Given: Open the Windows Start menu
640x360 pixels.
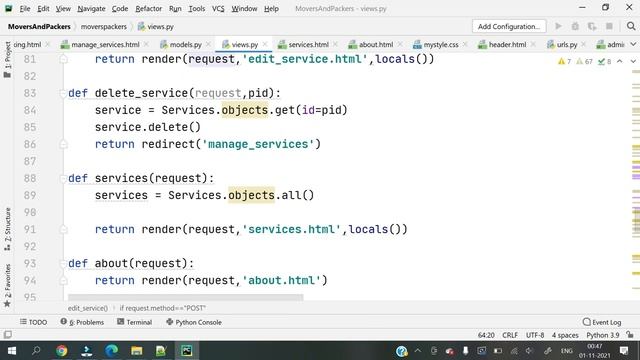Looking at the screenshot, I should (12, 351).
